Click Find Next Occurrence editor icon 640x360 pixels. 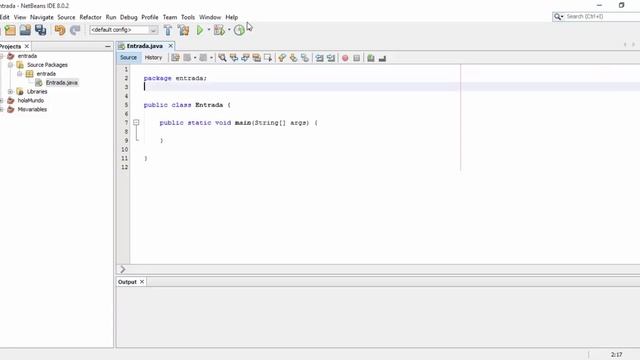click(x=245, y=58)
